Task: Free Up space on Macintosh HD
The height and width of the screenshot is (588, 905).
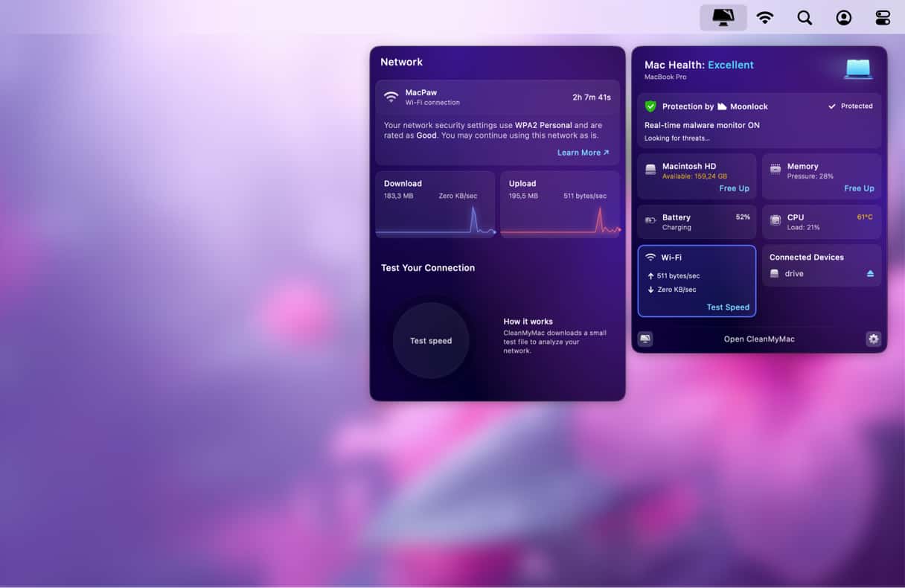Action: [x=734, y=188]
